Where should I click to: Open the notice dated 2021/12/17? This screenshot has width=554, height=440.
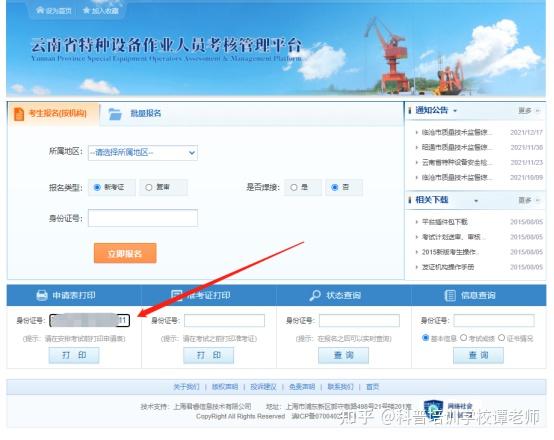tap(456, 133)
